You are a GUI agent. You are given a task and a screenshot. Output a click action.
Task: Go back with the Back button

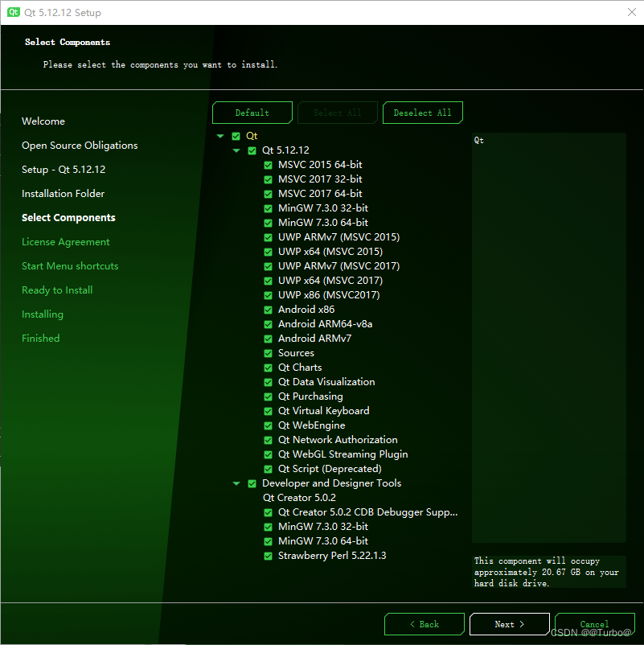coord(425,624)
